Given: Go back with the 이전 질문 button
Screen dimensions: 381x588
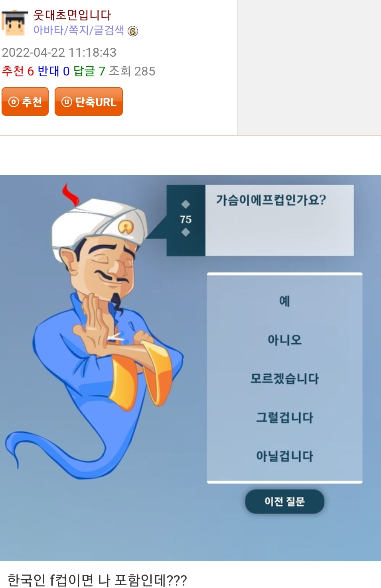Looking at the screenshot, I should [x=284, y=501].
